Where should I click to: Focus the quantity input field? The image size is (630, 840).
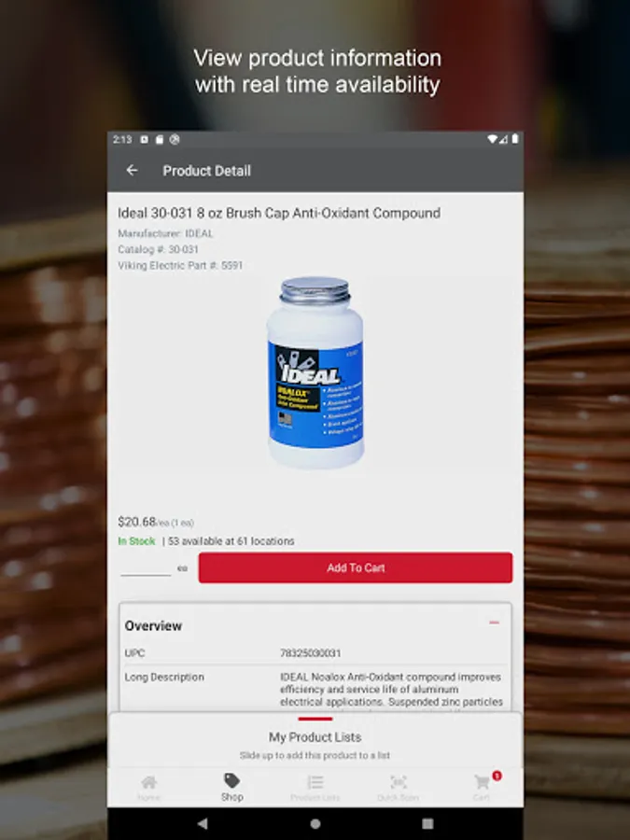point(146,567)
